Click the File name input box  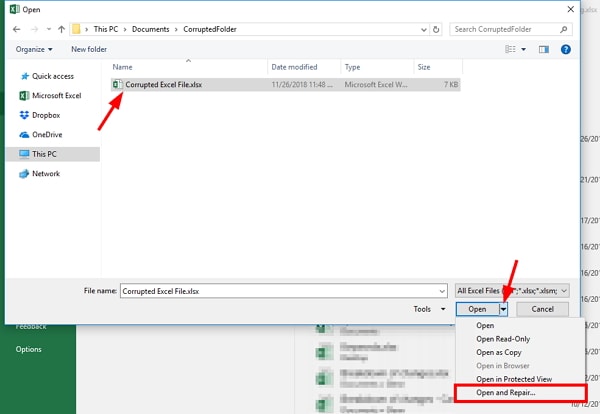click(x=284, y=291)
